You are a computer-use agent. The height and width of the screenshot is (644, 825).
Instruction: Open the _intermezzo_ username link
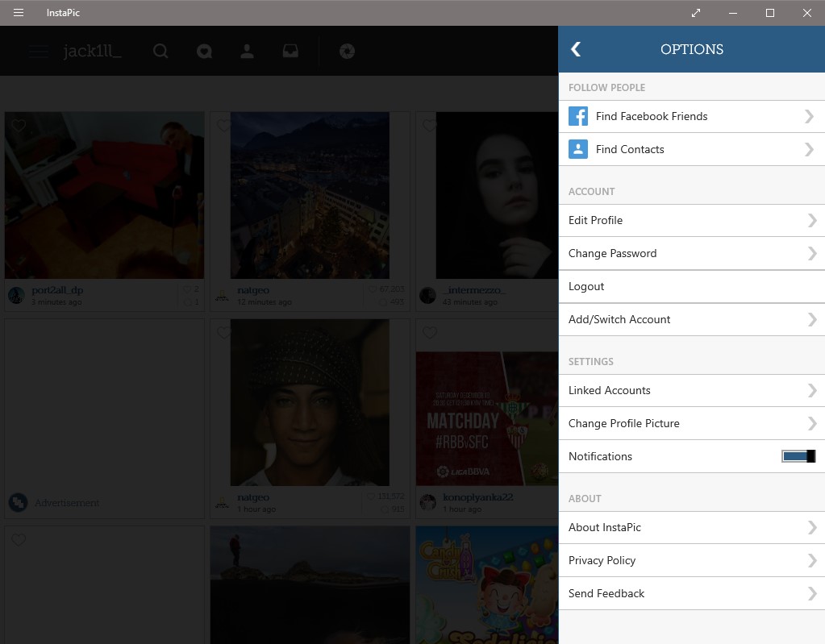pyautogui.click(x=474, y=290)
